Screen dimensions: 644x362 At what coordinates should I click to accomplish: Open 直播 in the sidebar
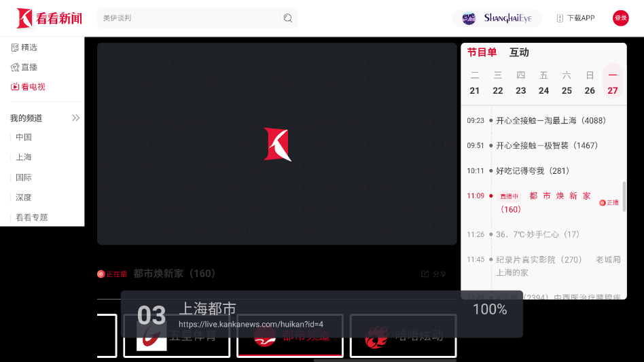coord(24,67)
